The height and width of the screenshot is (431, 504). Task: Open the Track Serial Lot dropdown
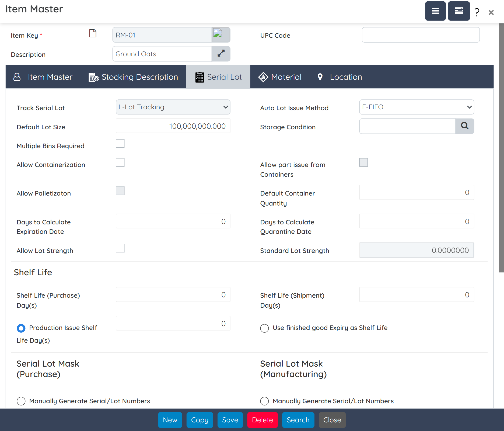coord(173,107)
